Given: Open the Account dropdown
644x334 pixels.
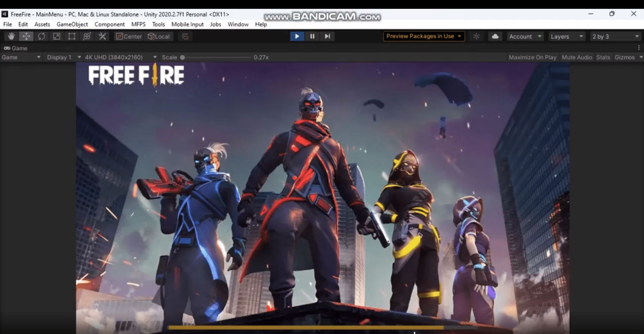Looking at the screenshot, I should [x=525, y=36].
